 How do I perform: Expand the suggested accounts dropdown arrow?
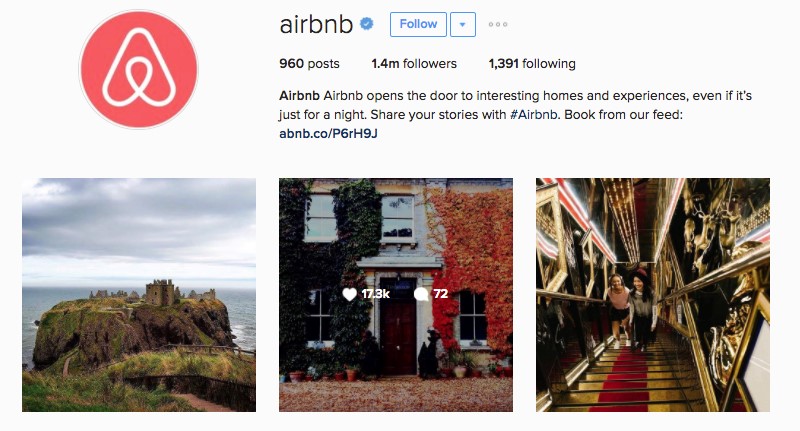(x=463, y=24)
